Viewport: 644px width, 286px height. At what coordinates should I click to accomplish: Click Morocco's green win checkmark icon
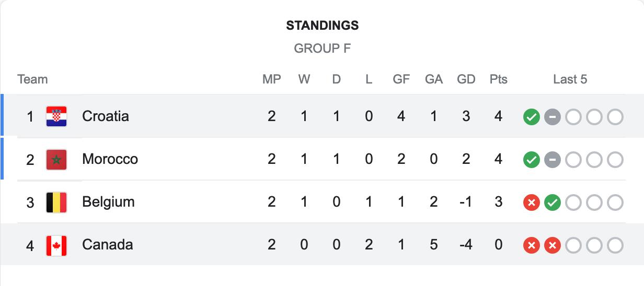[532, 160]
